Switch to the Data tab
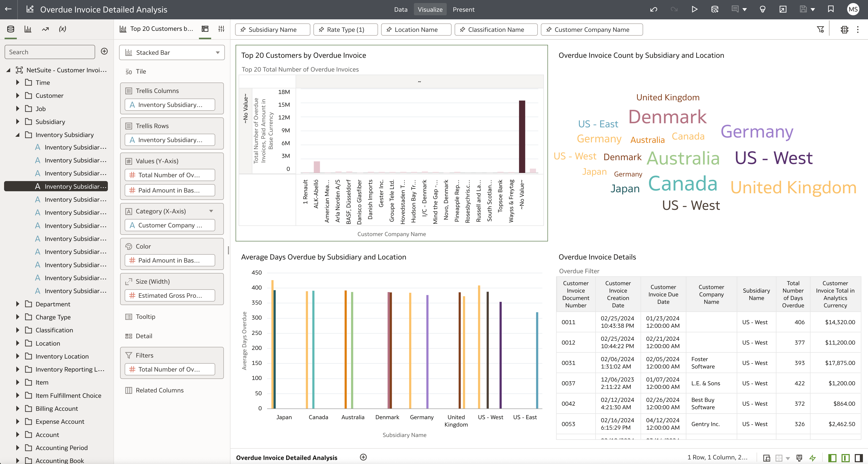The image size is (868, 464). (401, 9)
